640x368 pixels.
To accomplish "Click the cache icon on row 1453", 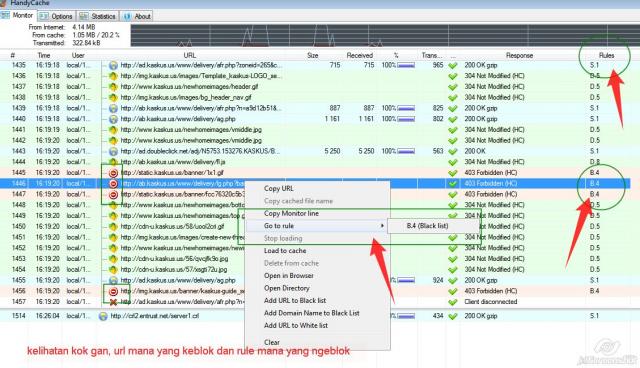I will pyautogui.click(x=113, y=259).
